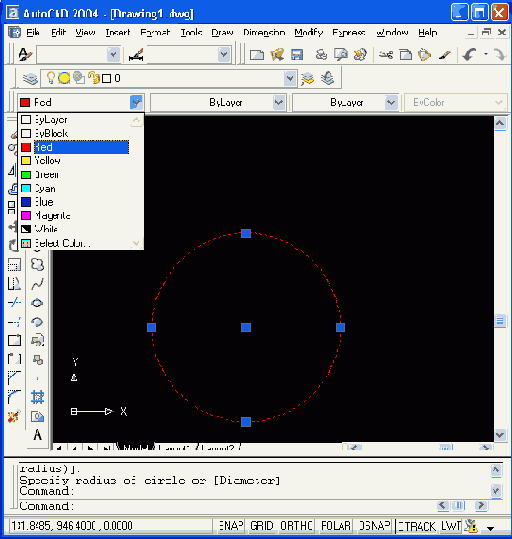
Task: Toggle OSNAP in the status bar
Action: 374,526
